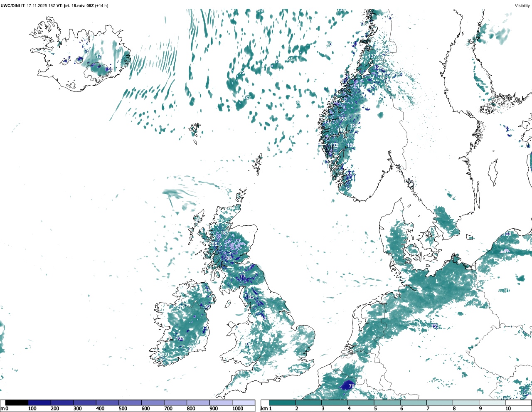
Task: Click the 'Visibility' title label
Action: pos(522,5)
